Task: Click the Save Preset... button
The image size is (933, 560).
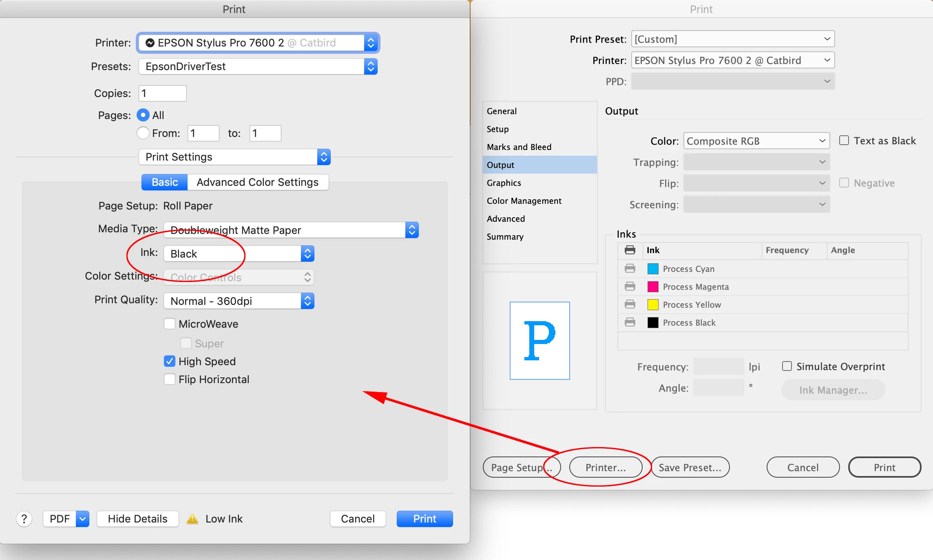Action: click(690, 467)
